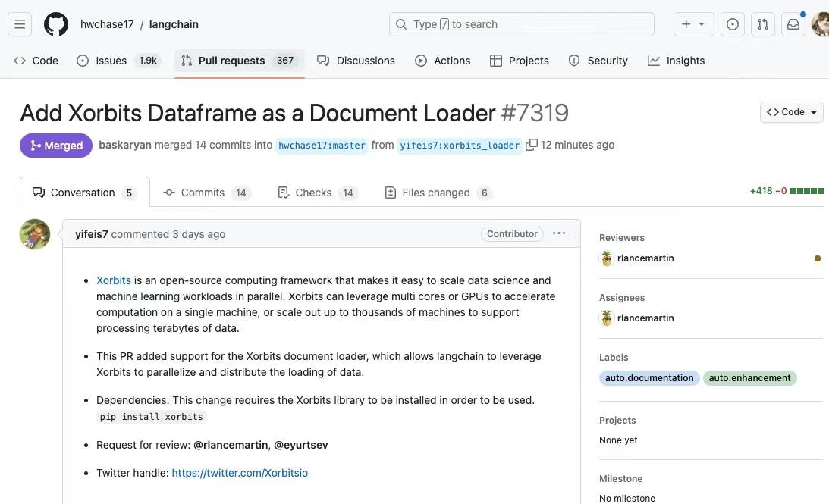Open the @rlancemartin mention

[231, 445]
